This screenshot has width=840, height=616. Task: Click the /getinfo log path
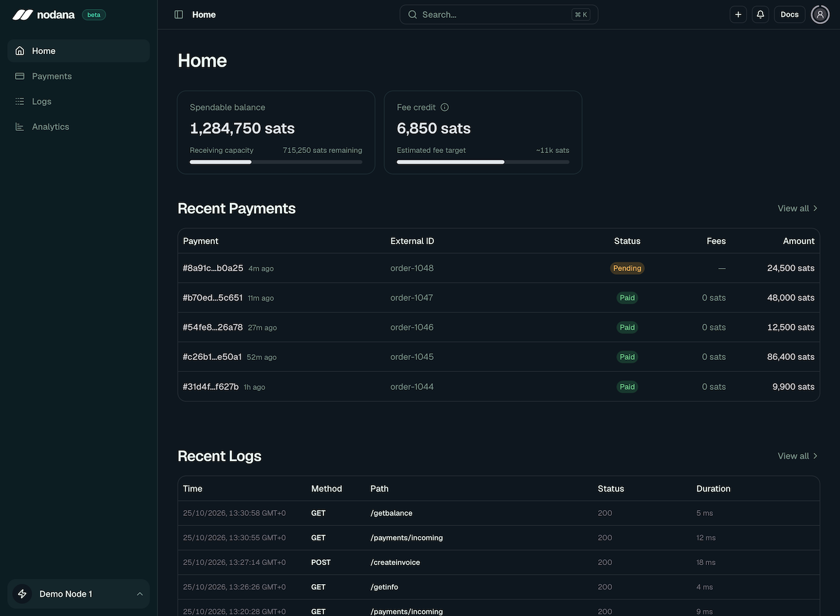(384, 587)
